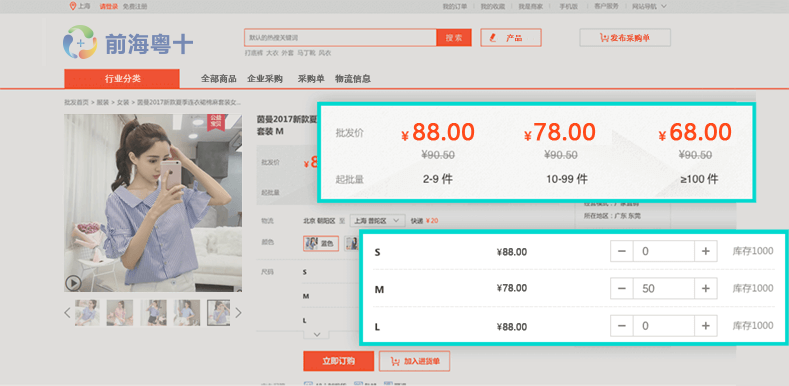Show next product thumbnails with right arrow
The width and height of the screenshot is (789, 386).
[x=239, y=313]
